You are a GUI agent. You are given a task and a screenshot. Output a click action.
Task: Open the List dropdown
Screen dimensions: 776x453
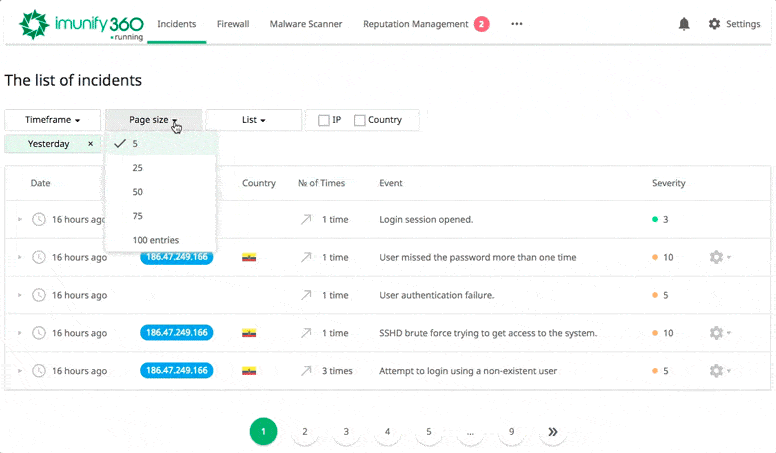coord(253,120)
